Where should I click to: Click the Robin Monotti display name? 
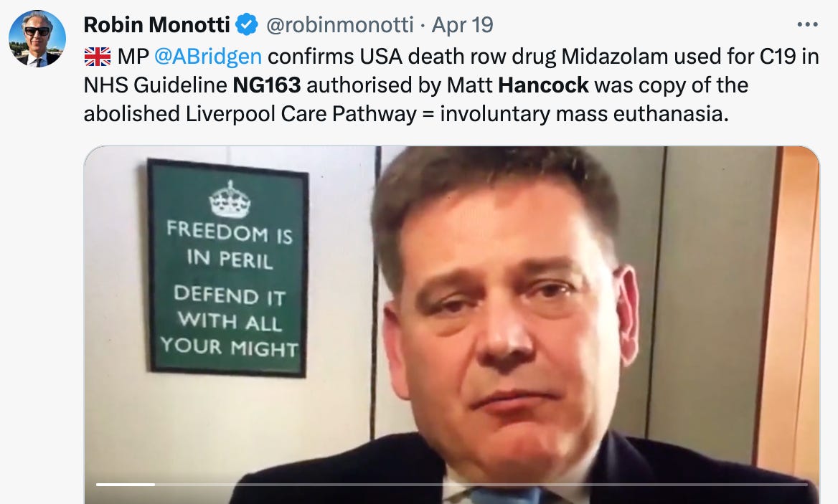pyautogui.click(x=156, y=25)
